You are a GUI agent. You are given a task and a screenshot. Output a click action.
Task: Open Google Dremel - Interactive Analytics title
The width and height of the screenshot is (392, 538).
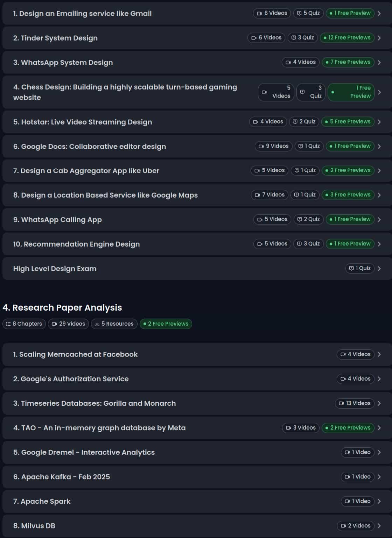coord(84,452)
